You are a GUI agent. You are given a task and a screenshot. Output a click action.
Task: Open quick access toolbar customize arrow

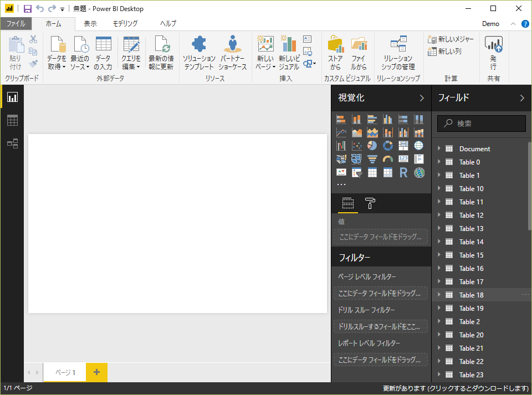click(x=63, y=9)
